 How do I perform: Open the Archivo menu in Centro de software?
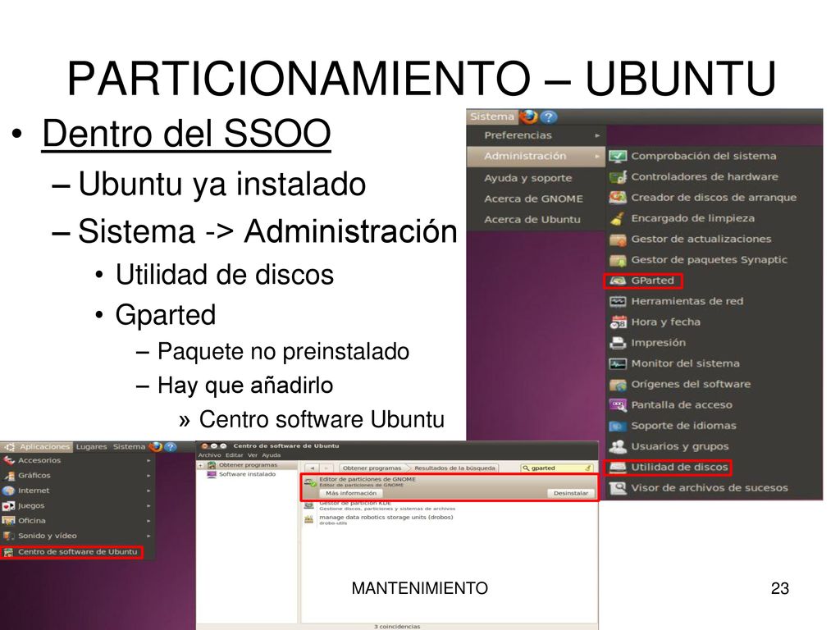tap(209, 455)
